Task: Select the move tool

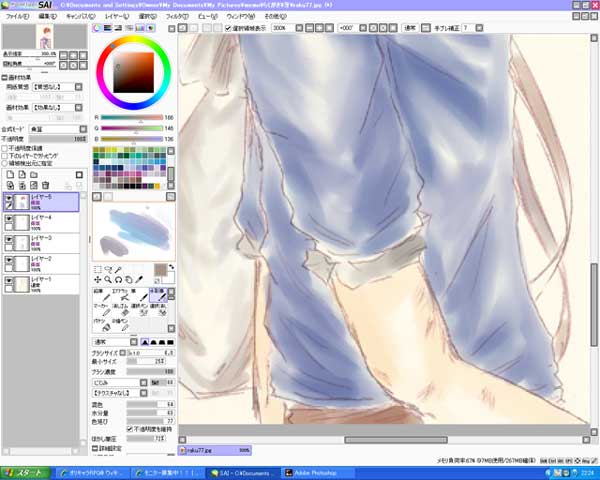Action: click(98, 280)
